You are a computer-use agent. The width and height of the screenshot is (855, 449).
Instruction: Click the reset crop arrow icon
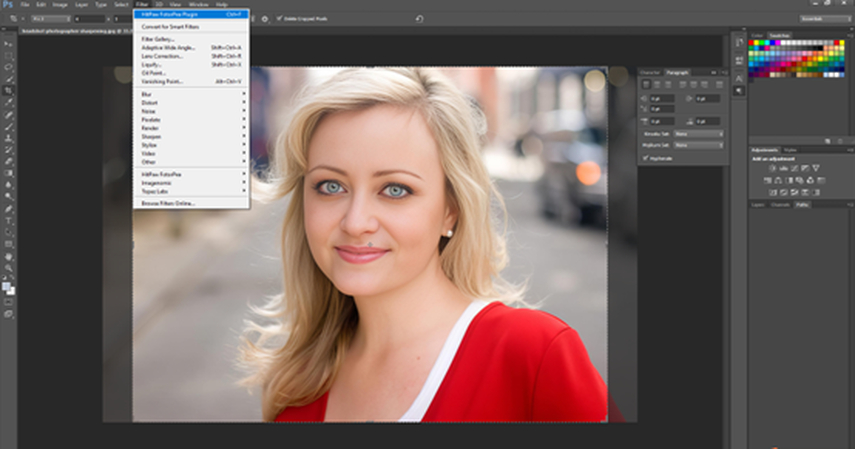pyautogui.click(x=419, y=18)
